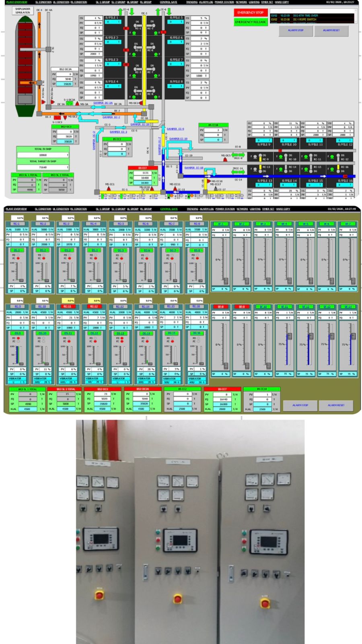Open Trending in the top overview menu
This screenshot has width=362, height=644.
click(191, 2)
